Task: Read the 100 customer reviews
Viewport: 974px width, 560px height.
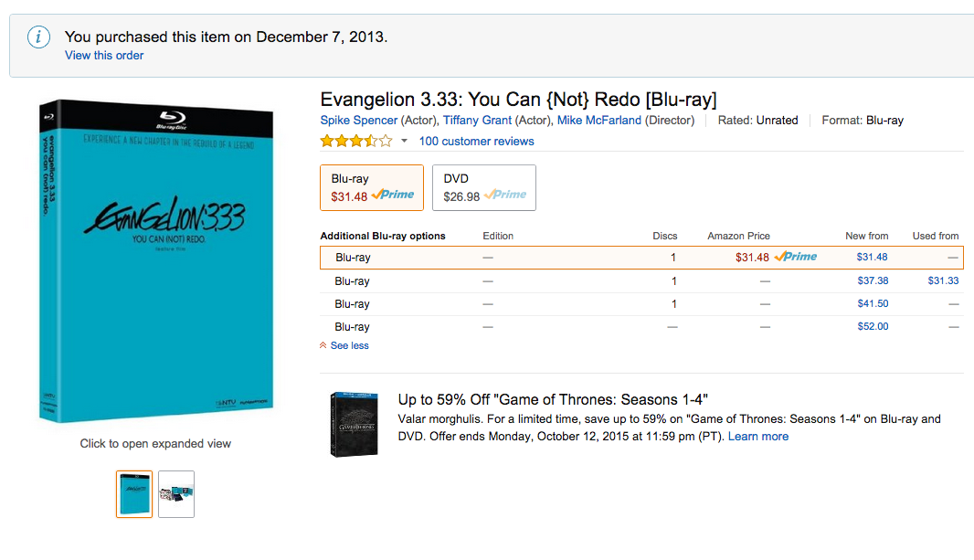Action: [x=476, y=141]
